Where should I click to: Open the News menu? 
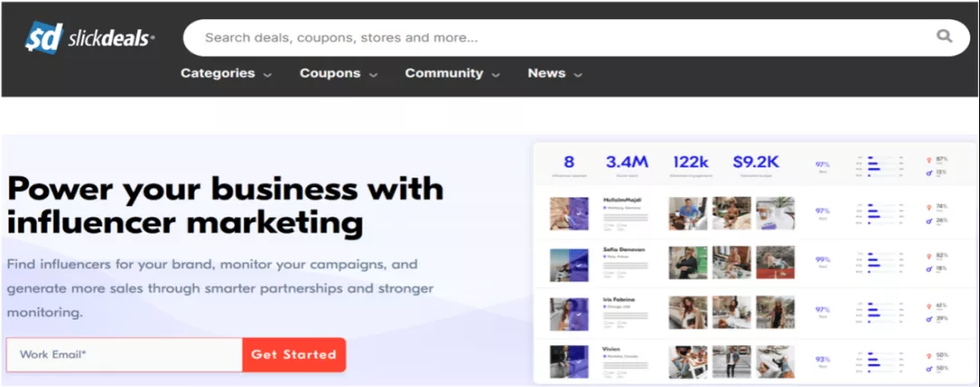[554, 74]
